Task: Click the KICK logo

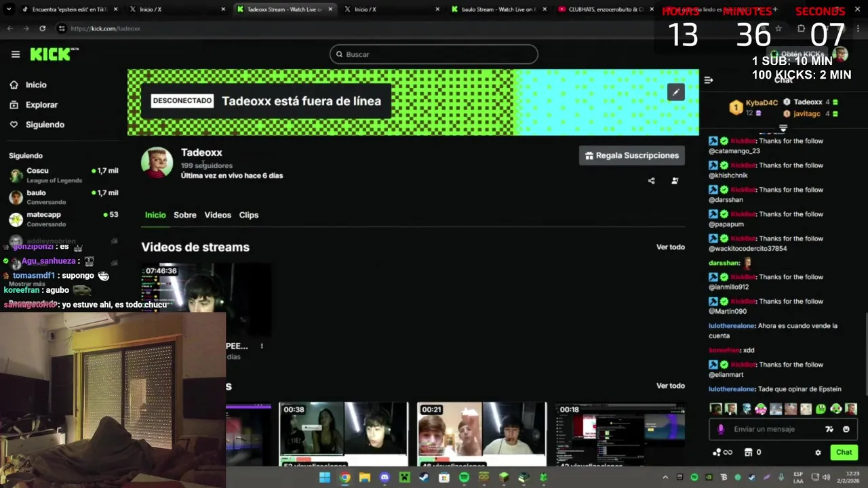Action: [53, 54]
